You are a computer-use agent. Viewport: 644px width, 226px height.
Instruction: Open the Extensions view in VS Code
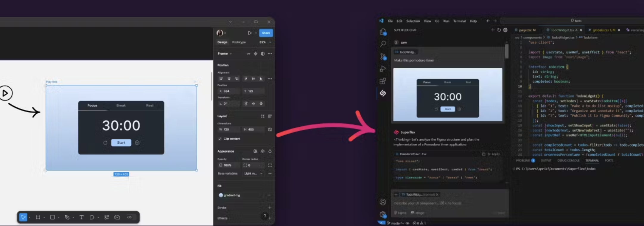click(383, 81)
